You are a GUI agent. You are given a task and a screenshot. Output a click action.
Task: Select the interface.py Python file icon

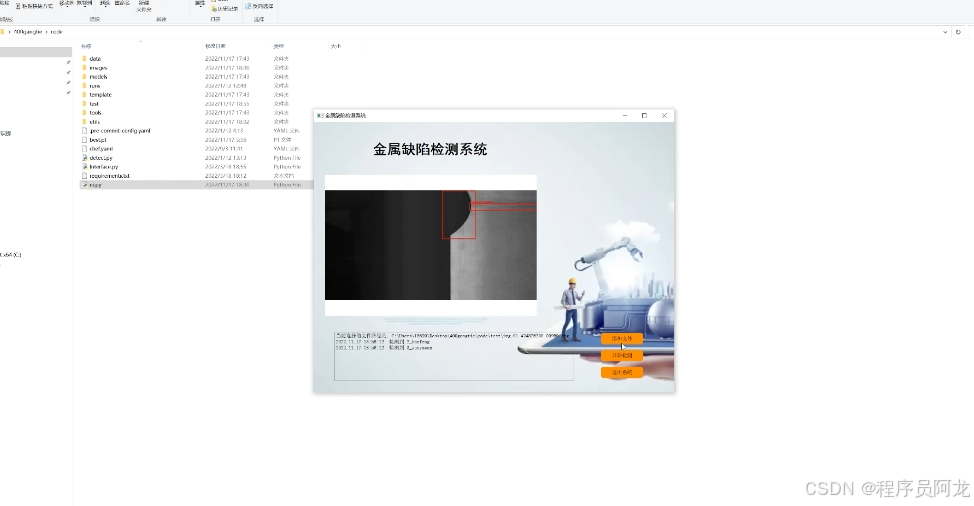point(84,166)
